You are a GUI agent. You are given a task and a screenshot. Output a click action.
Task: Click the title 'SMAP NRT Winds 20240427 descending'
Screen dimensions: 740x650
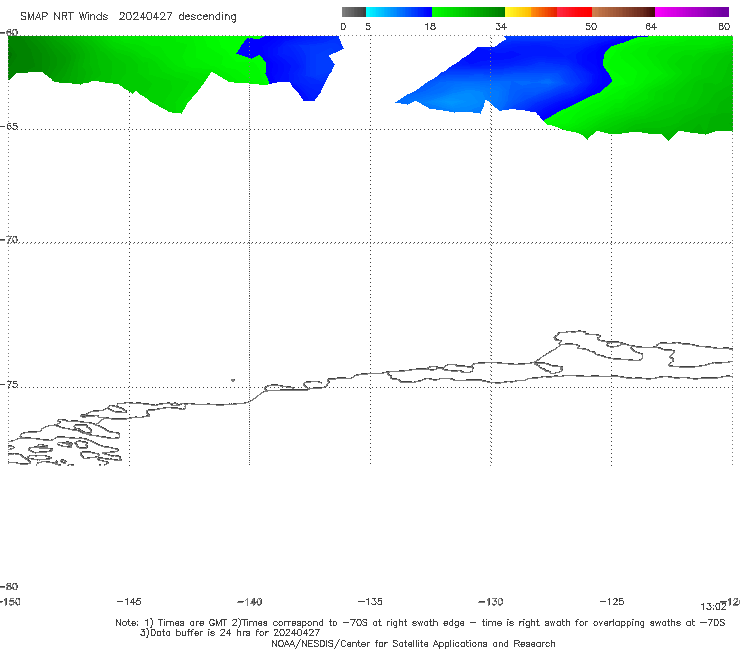128,16
